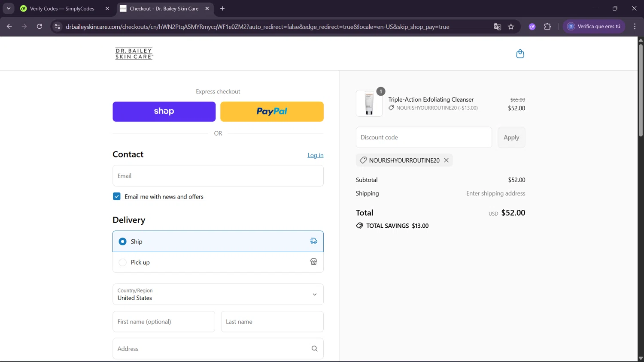Open site information icon in address bar
The height and width of the screenshot is (362, 644).
point(57,27)
